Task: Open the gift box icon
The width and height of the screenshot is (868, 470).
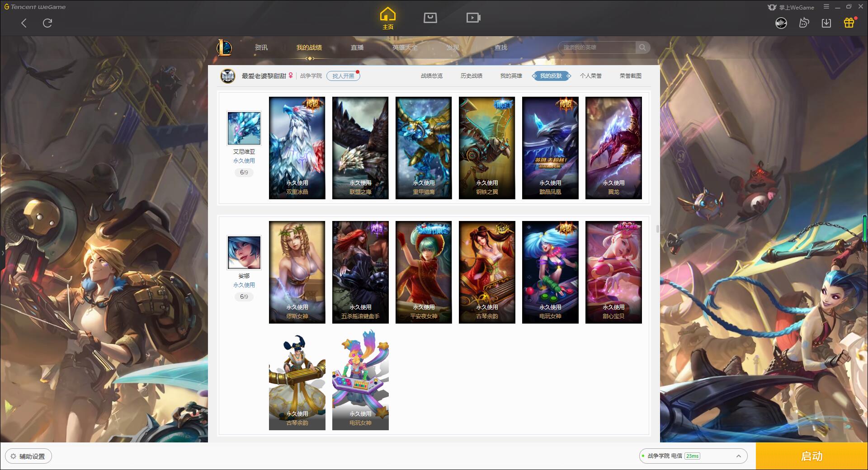Action: [849, 23]
